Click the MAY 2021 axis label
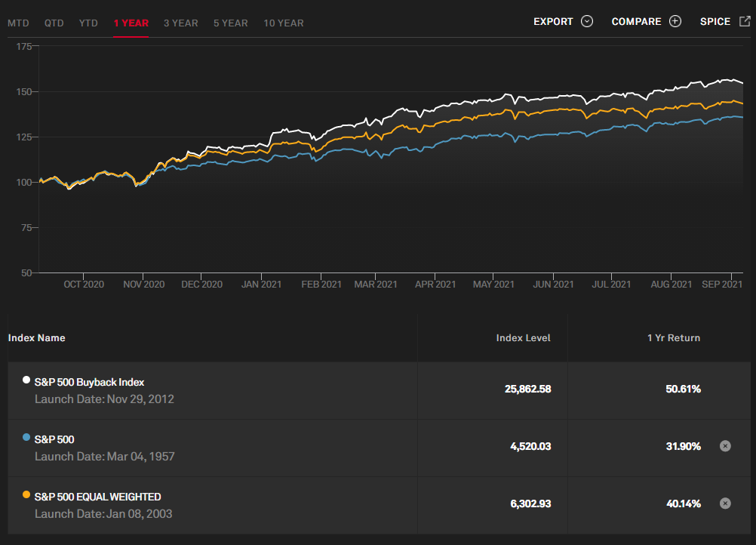The image size is (756, 545). 493,285
